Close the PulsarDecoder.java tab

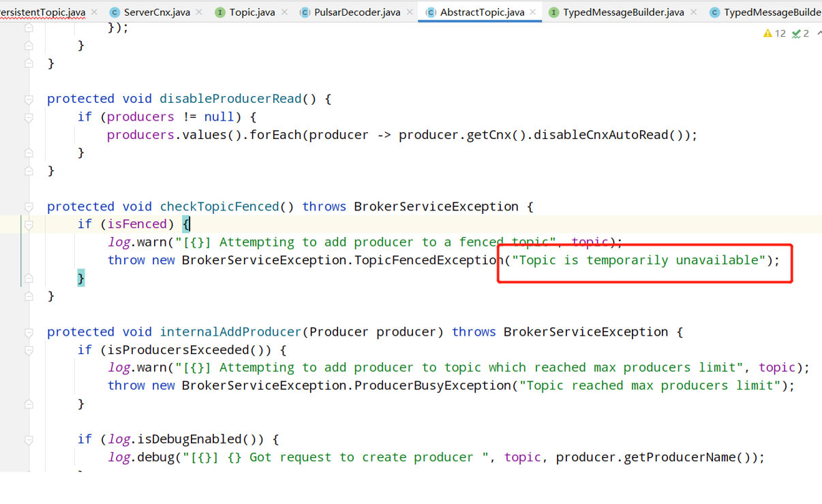coord(410,12)
